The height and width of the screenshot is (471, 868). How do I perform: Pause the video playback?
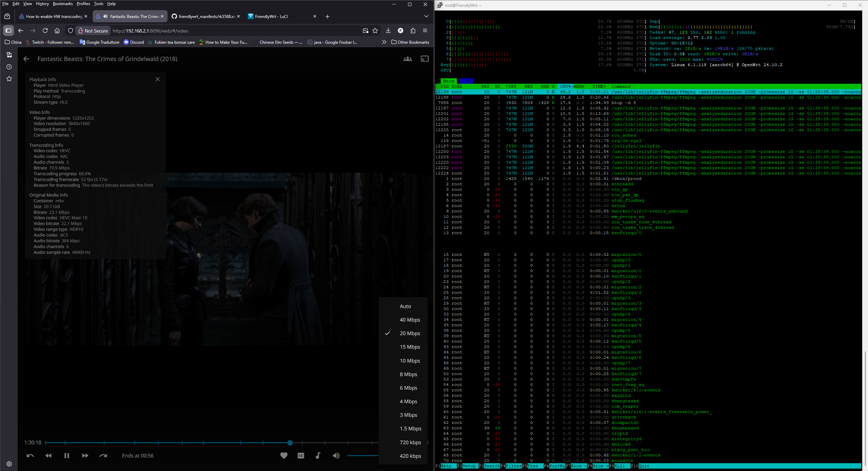(x=66, y=456)
